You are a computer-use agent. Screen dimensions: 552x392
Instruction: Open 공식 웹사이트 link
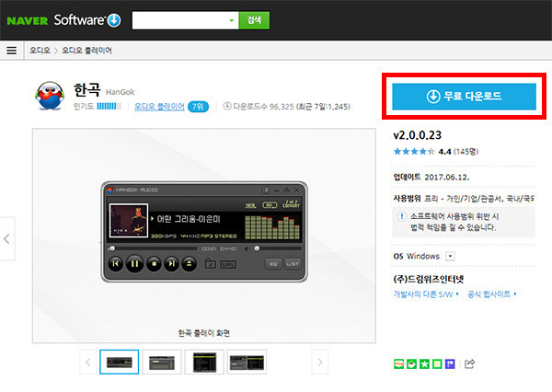pyautogui.click(x=491, y=294)
